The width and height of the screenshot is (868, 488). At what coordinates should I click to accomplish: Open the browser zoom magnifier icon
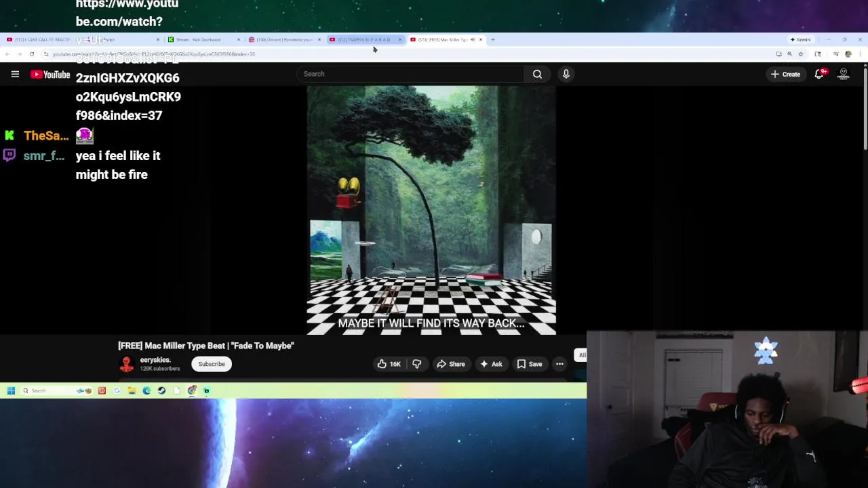[x=789, y=54]
